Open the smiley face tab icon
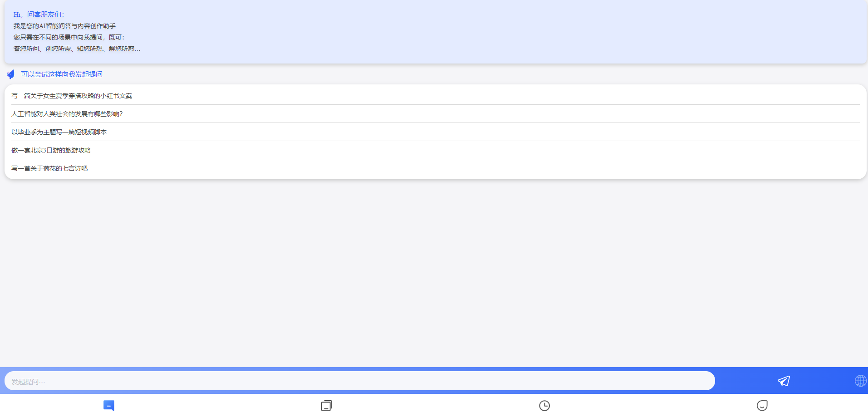This screenshot has width=868, height=412. 762,405
